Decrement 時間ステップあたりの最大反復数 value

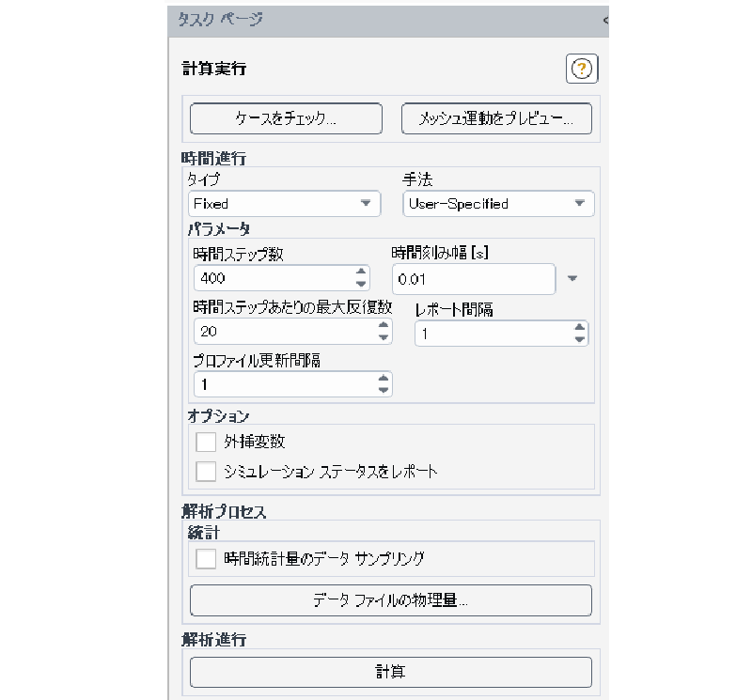384,337
